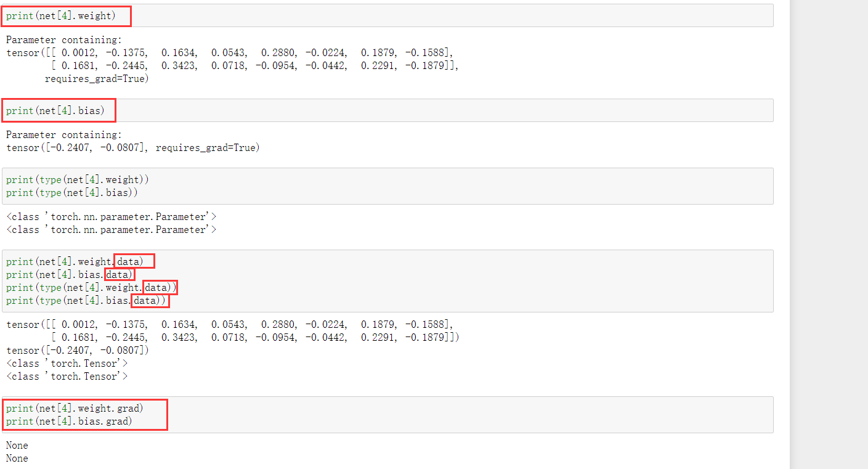Click the print(net[4].weight.data) code line
Image resolution: width=868 pixels, height=469 pixels.
pyautogui.click(x=75, y=261)
